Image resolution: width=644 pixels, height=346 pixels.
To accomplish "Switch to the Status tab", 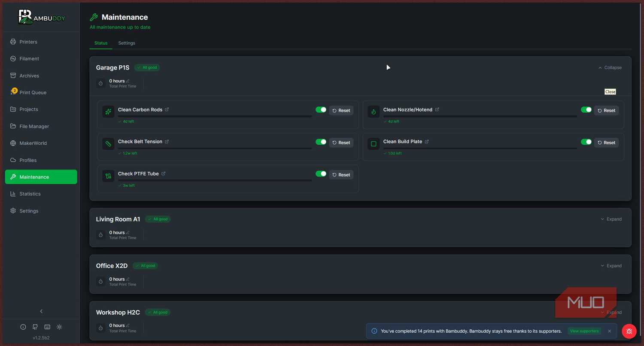I will click(101, 43).
